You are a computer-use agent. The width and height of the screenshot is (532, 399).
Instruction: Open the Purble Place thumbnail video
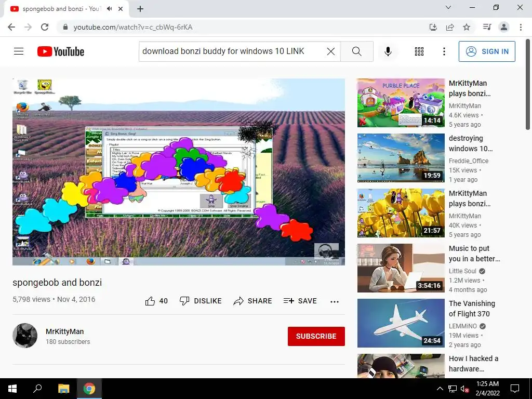click(401, 103)
